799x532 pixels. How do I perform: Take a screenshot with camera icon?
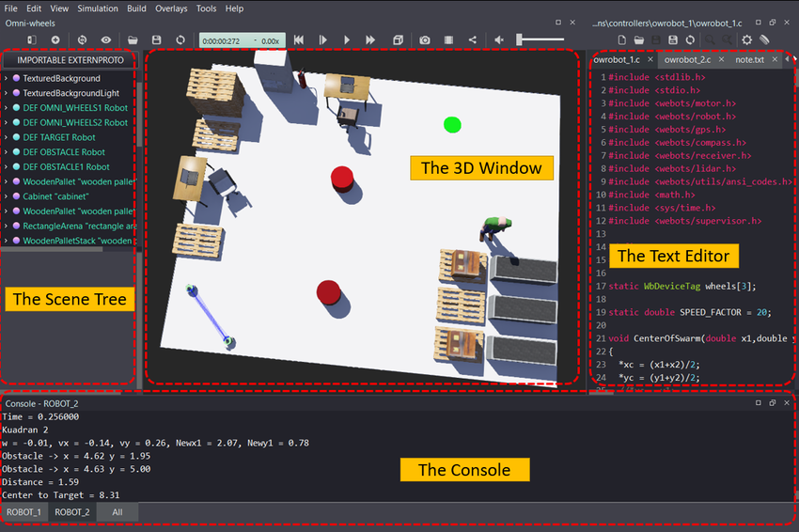tap(425, 39)
